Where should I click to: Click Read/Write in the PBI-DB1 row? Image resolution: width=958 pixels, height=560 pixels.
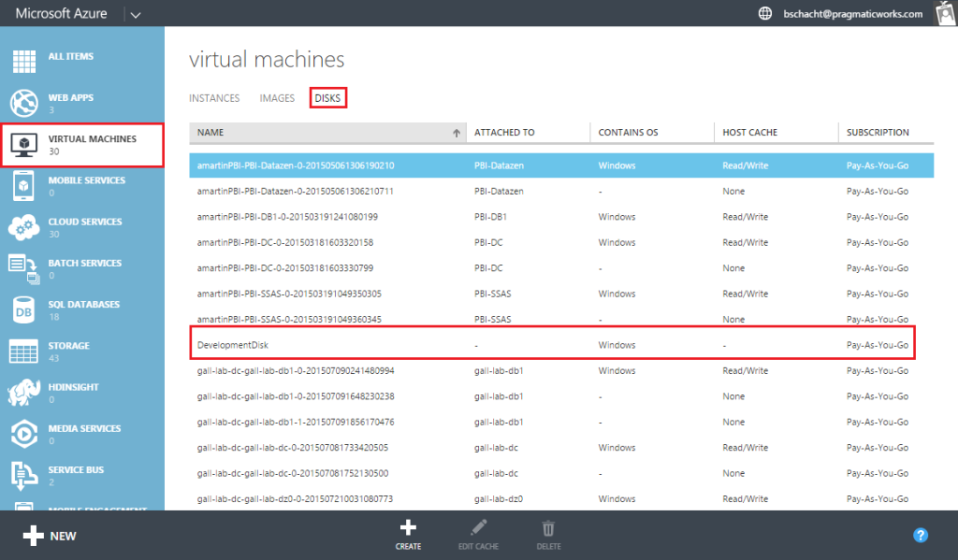[745, 217]
